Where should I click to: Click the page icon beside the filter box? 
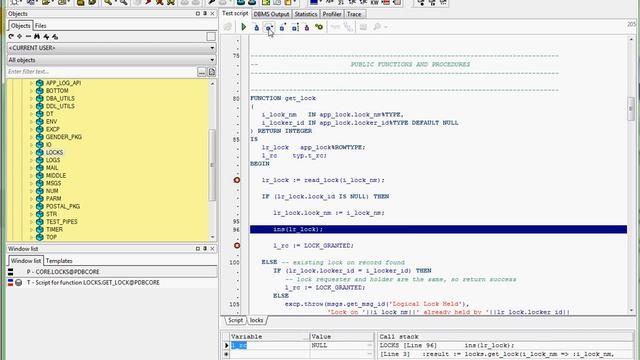pyautogui.click(x=212, y=72)
